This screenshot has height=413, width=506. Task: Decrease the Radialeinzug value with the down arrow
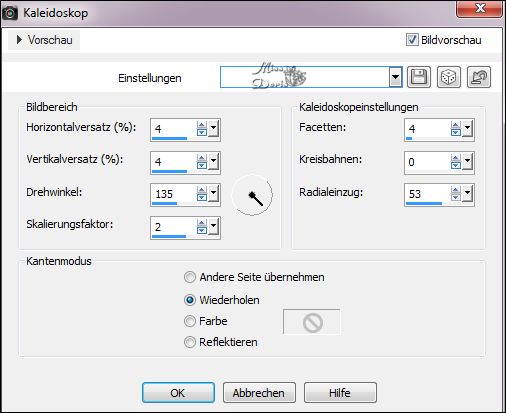(455, 197)
